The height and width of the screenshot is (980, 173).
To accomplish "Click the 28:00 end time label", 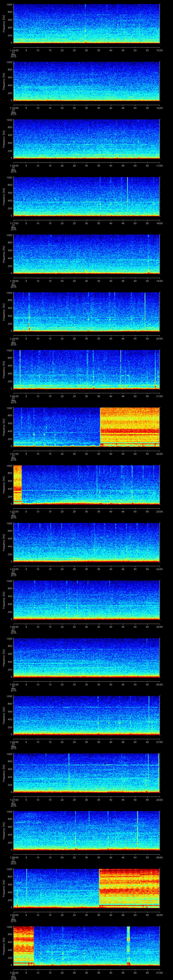I will (159, 800).
